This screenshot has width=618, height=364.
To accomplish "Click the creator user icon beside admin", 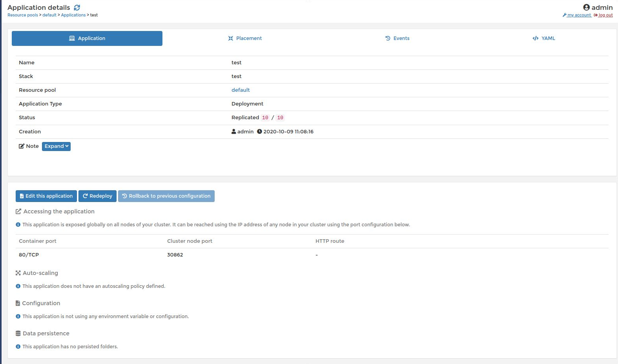I will pos(234,132).
